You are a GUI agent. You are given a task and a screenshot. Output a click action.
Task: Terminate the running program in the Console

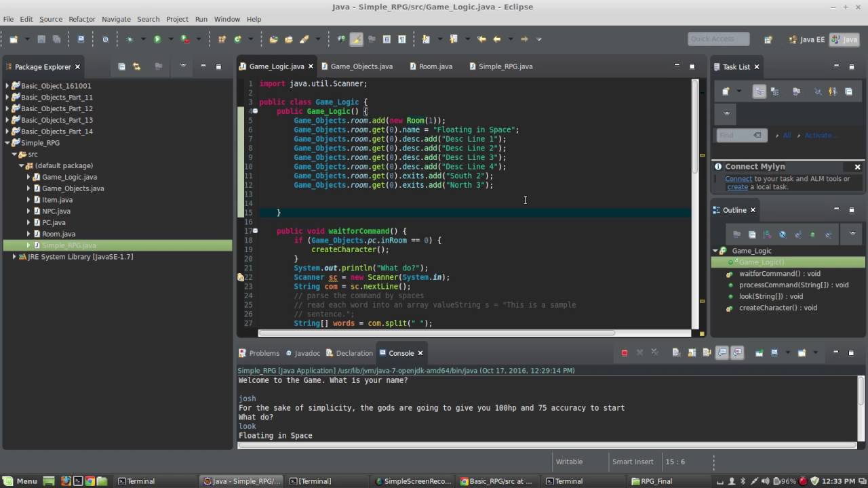pyautogui.click(x=625, y=352)
